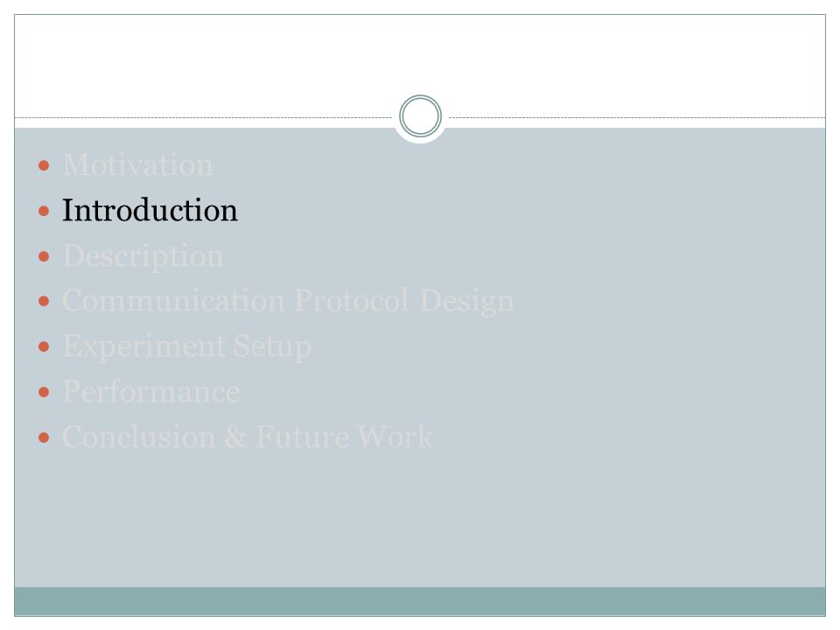Click the teal footer bar of the slide
Viewport: 840px width, 630px height.
[x=420, y=602]
